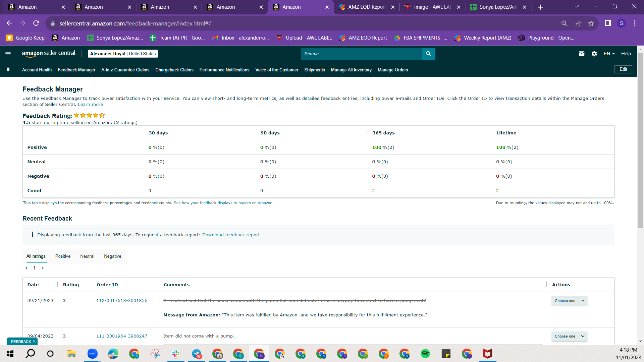
Task: Open the Weekly Report (AMZ) bookmark
Action: tap(483, 38)
